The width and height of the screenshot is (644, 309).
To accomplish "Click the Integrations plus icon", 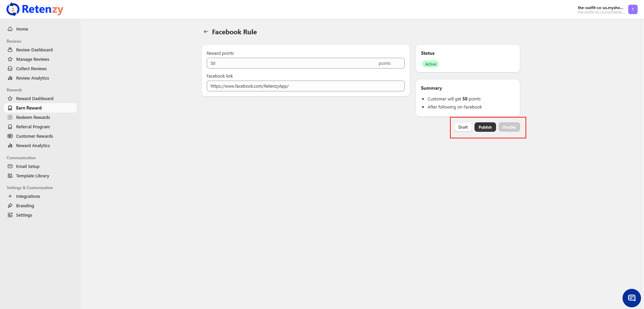I will pyautogui.click(x=10, y=196).
